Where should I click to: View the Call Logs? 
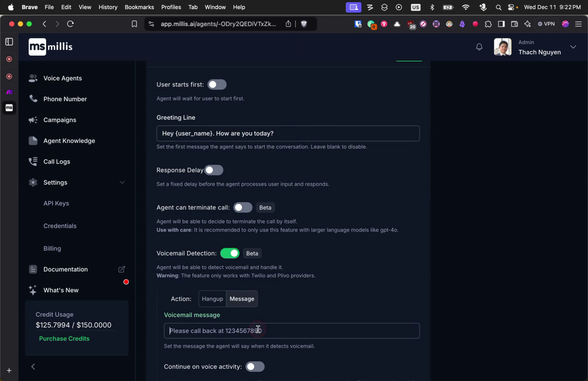(x=57, y=162)
